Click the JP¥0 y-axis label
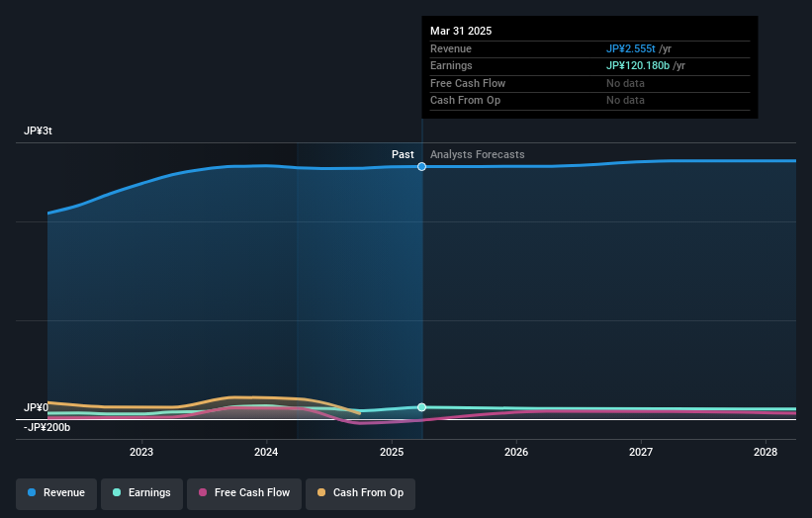 click(x=36, y=407)
